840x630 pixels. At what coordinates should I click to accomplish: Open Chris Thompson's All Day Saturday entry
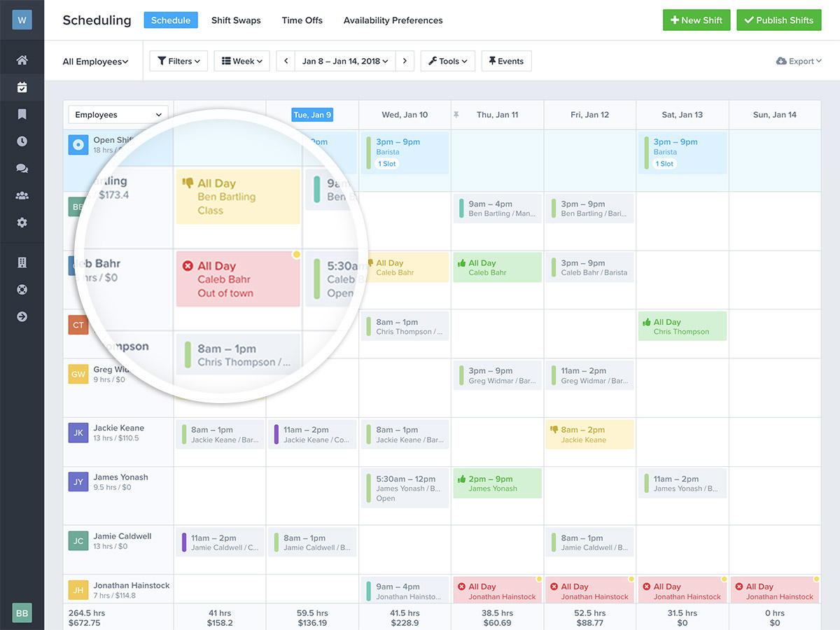(682, 327)
